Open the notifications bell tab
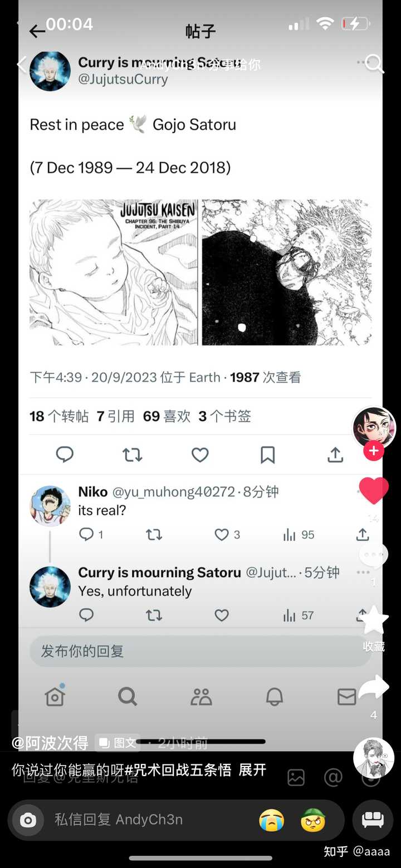This screenshot has width=401, height=868. [x=274, y=696]
